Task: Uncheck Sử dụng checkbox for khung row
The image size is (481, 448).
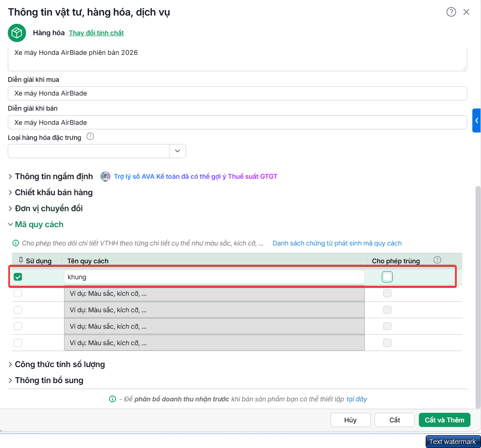Action: click(x=18, y=277)
